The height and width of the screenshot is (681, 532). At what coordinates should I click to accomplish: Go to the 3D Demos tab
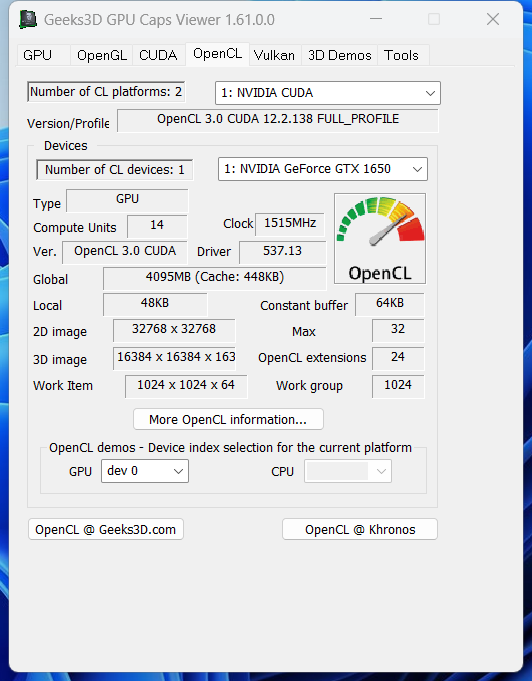coord(340,55)
